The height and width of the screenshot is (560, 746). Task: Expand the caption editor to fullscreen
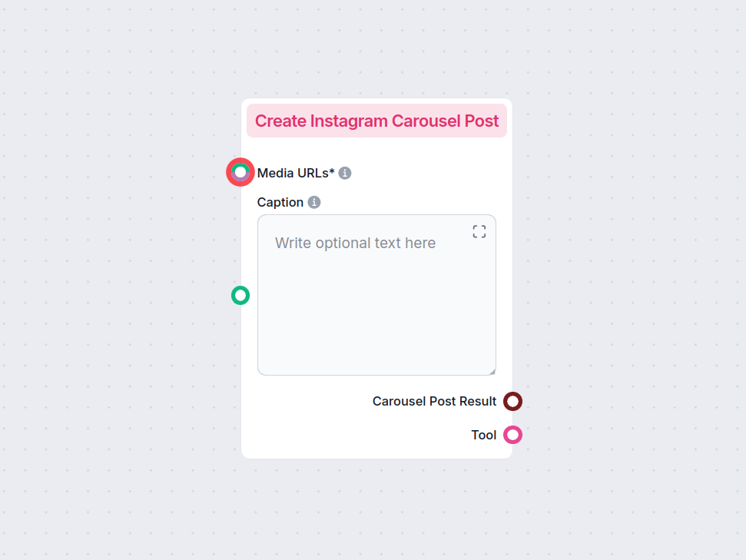click(x=479, y=231)
